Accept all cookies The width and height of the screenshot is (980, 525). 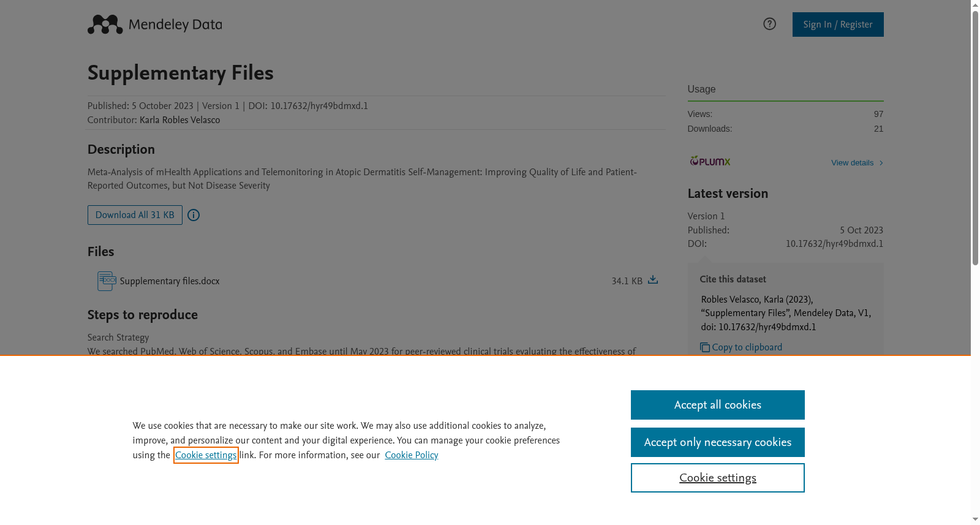coord(718,405)
